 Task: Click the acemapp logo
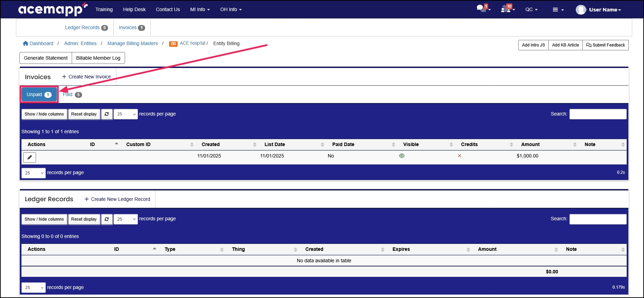pos(53,9)
